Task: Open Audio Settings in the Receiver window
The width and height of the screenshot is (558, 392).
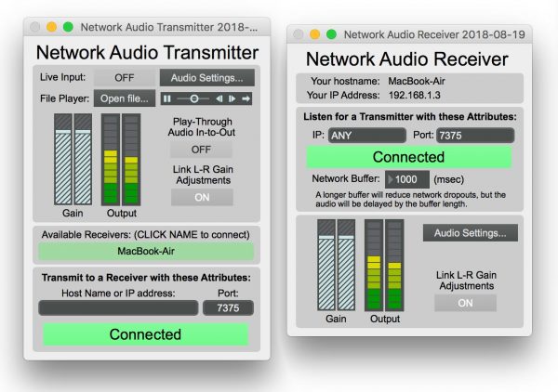Action: click(470, 232)
